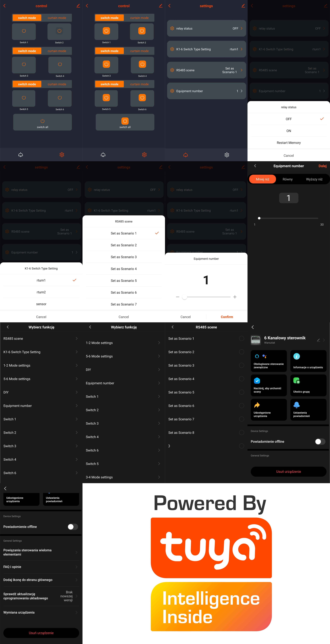
Task: Tap the lit orange switch all button
Action: click(125, 121)
